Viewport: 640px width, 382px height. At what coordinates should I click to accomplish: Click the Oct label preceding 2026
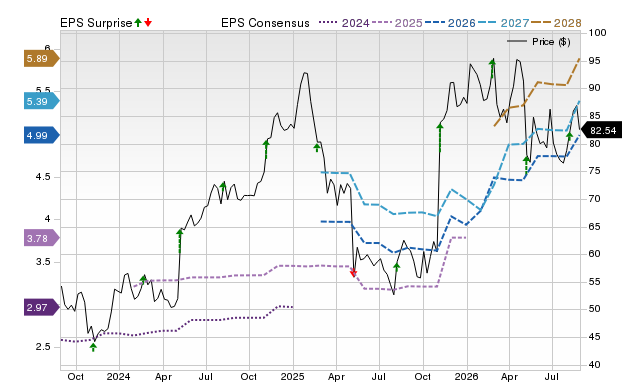pyautogui.click(x=423, y=376)
